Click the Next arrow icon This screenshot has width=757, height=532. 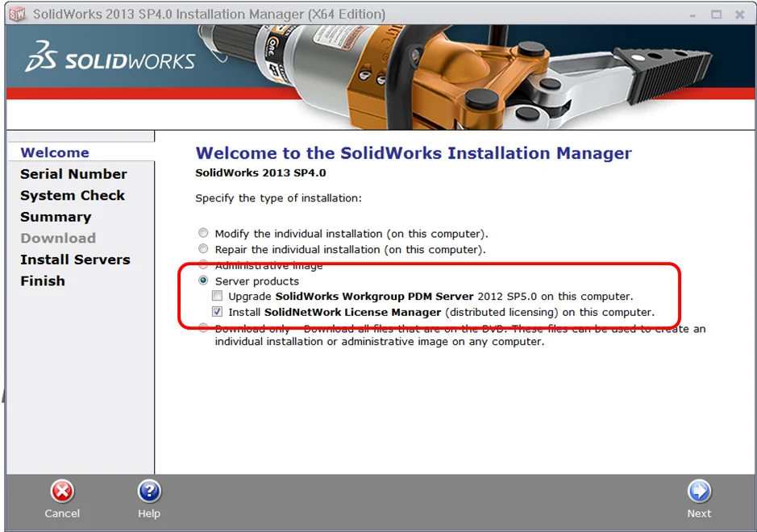[x=698, y=492]
